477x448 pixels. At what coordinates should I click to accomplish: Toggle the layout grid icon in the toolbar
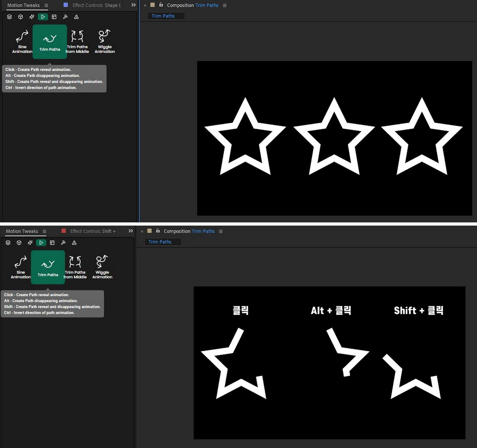click(x=54, y=17)
